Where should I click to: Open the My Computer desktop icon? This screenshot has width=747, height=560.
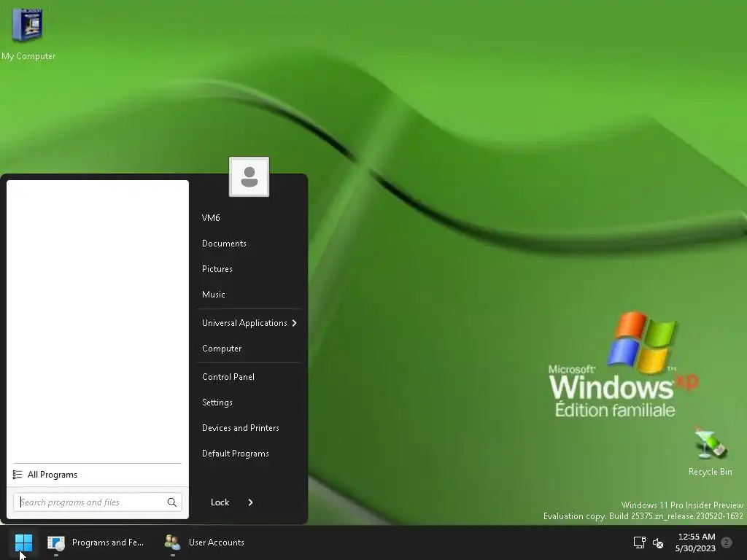[27, 34]
